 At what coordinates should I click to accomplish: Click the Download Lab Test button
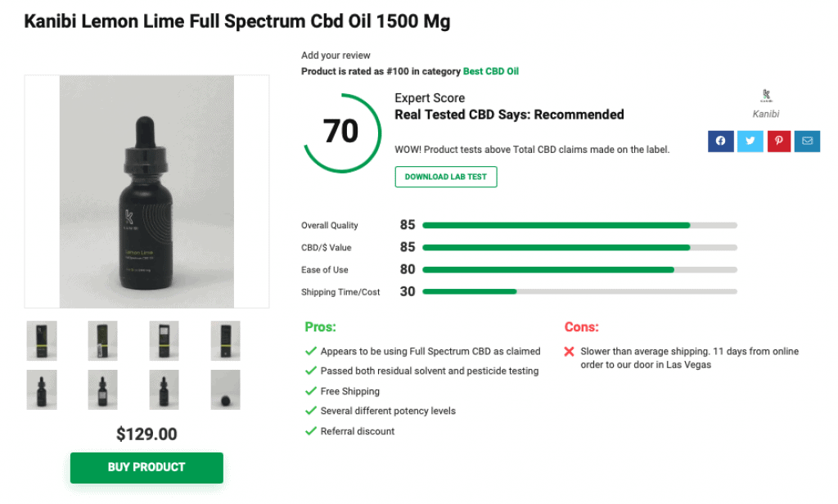point(445,177)
